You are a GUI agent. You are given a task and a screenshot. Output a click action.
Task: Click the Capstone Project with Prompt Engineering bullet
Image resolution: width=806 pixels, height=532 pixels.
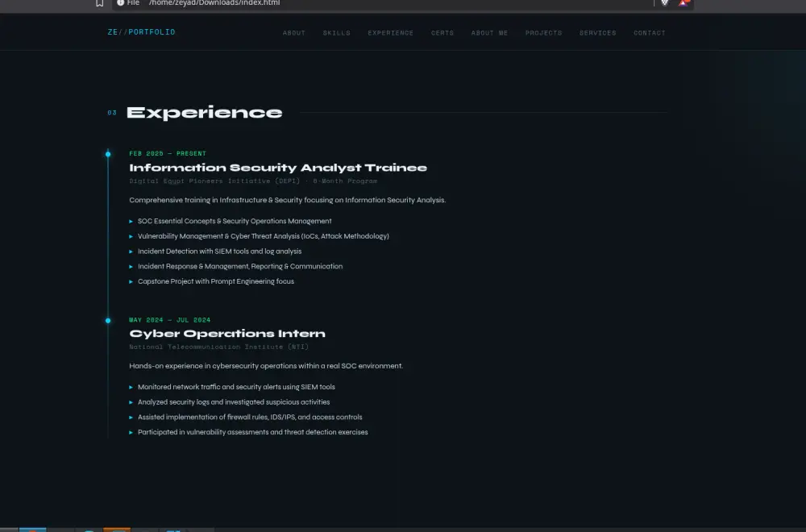[216, 281]
